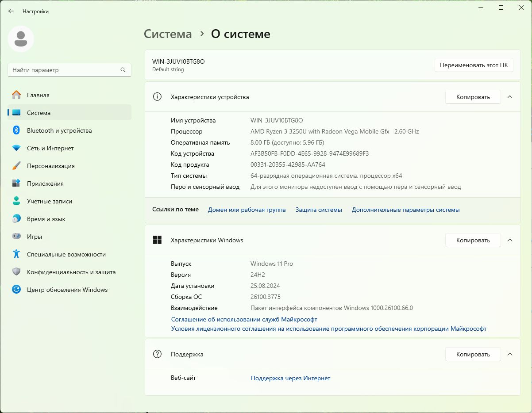532x413 pixels.
Task: Click Default string under PC name
Action: point(168,69)
